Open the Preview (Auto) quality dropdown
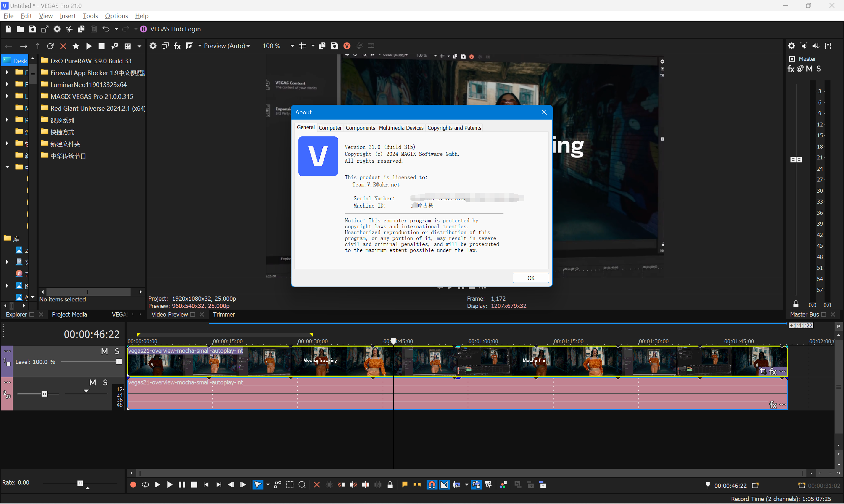This screenshot has width=844, height=504. click(227, 46)
